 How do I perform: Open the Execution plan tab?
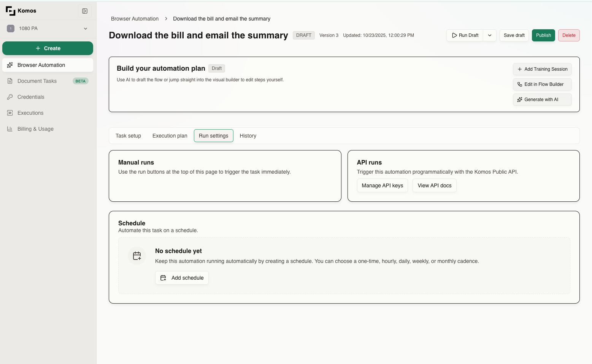click(x=170, y=136)
